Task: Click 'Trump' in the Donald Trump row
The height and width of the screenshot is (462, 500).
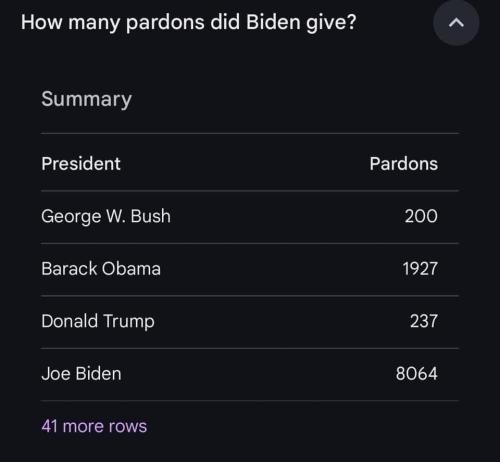Action: 129,322
